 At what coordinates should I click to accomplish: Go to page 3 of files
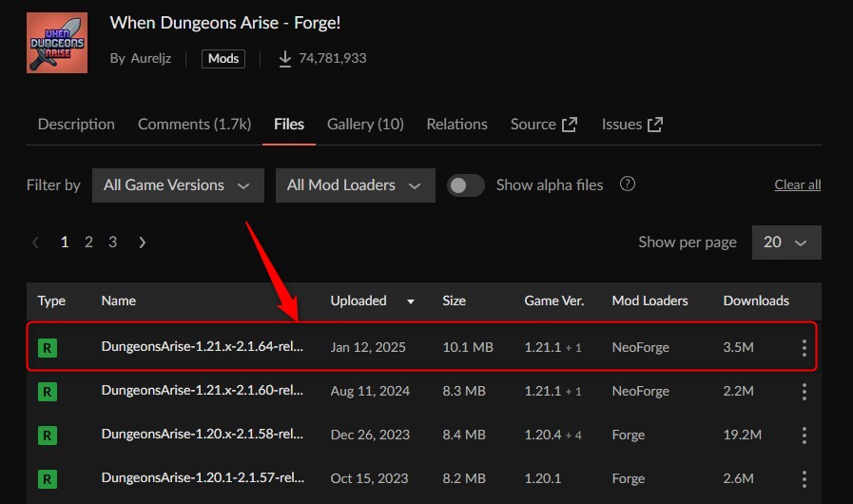point(112,242)
